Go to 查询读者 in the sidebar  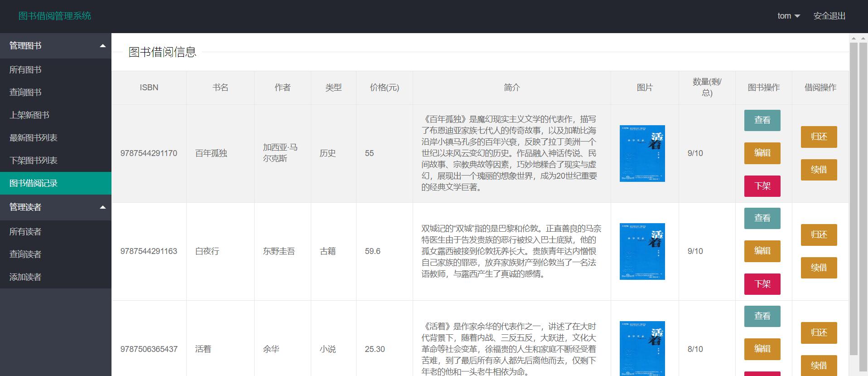click(x=56, y=254)
